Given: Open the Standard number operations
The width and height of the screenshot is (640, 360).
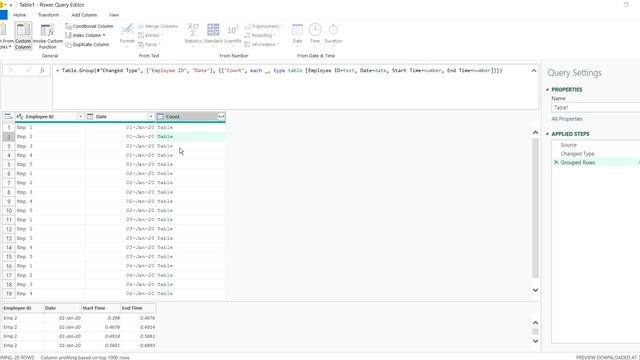Looking at the screenshot, I should (x=213, y=34).
